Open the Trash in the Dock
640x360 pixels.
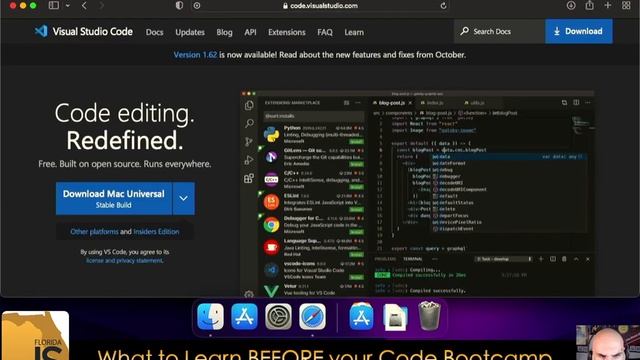429,316
